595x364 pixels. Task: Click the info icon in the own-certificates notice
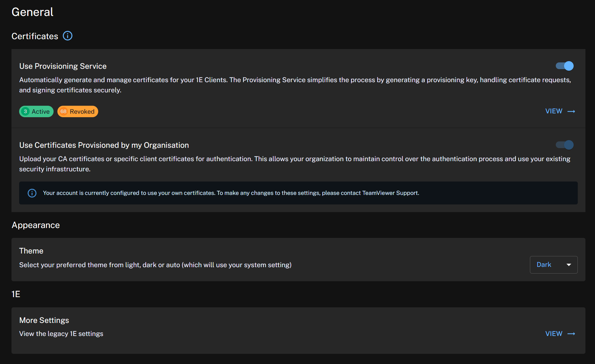pyautogui.click(x=32, y=193)
